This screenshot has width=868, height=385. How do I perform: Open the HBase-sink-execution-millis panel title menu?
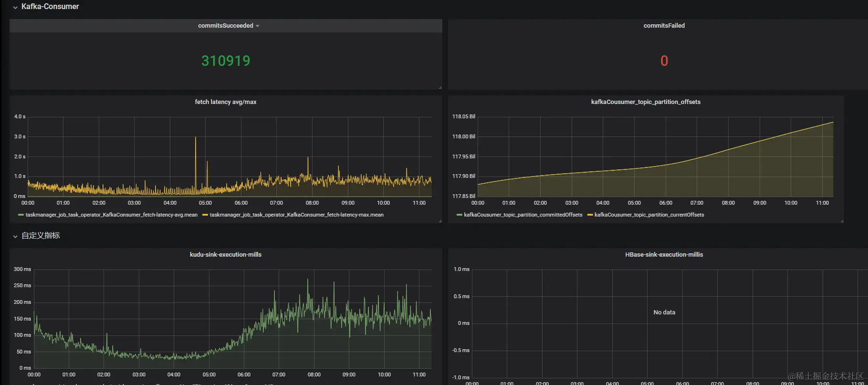point(664,255)
